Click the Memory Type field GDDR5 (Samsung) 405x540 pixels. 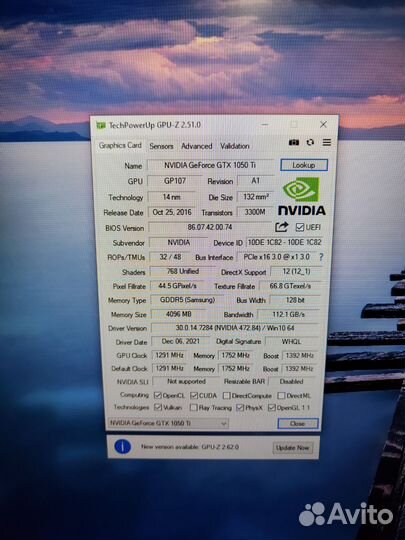[x=187, y=300]
